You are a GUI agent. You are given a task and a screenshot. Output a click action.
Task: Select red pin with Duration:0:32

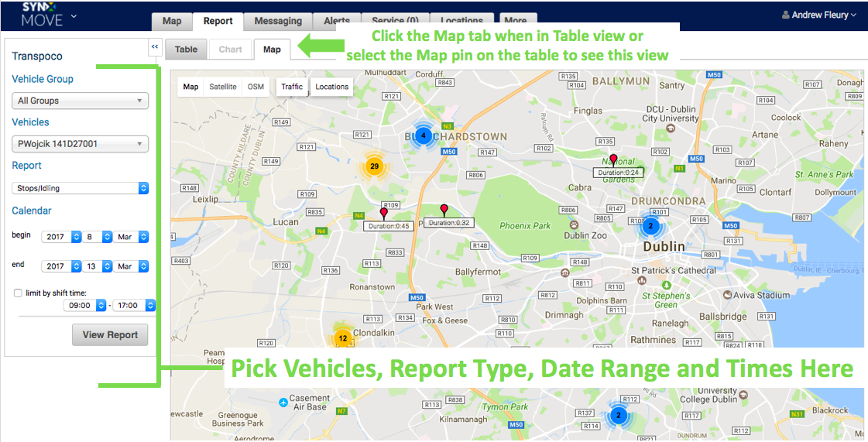[444, 211]
